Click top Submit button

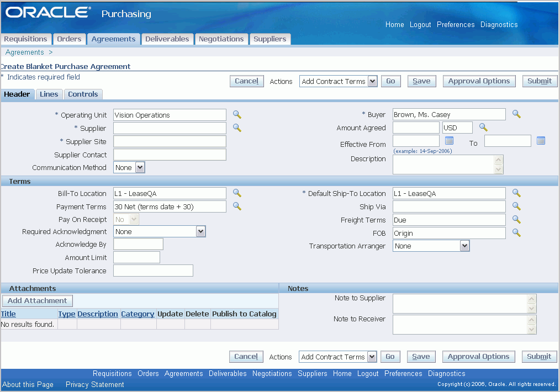coord(539,81)
